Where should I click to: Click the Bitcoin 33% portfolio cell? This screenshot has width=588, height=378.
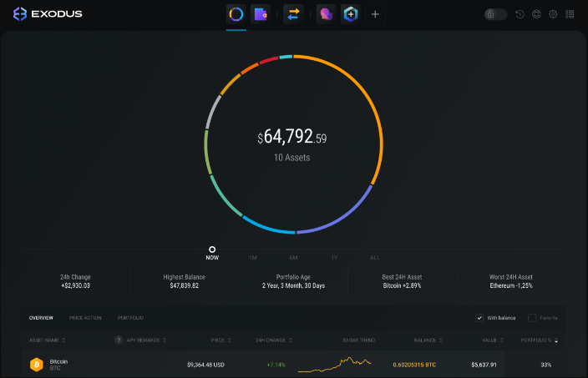click(546, 365)
